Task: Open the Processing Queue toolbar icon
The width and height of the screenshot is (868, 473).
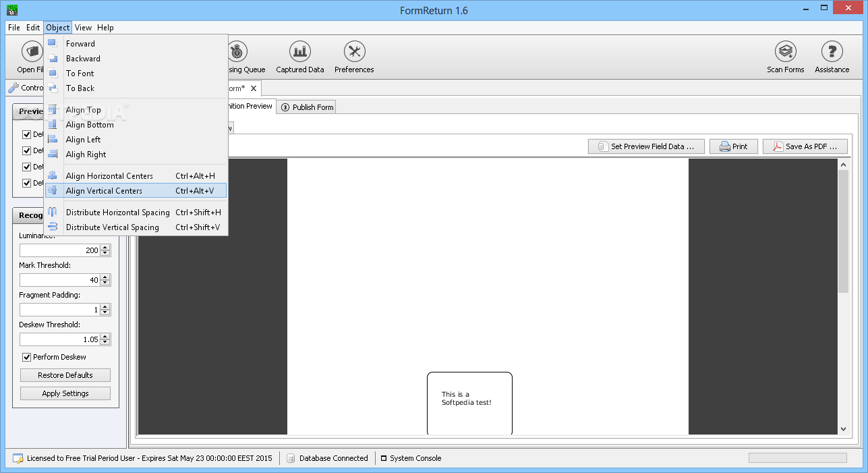Action: coord(237,51)
